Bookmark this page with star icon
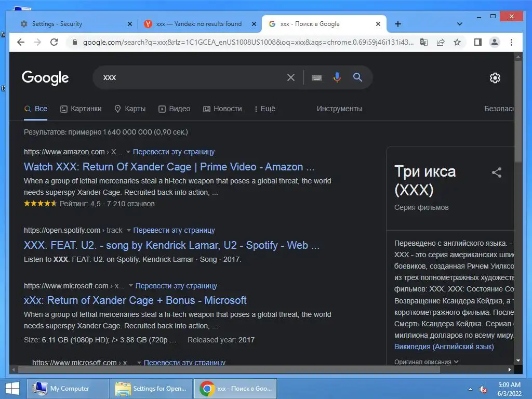 457,42
